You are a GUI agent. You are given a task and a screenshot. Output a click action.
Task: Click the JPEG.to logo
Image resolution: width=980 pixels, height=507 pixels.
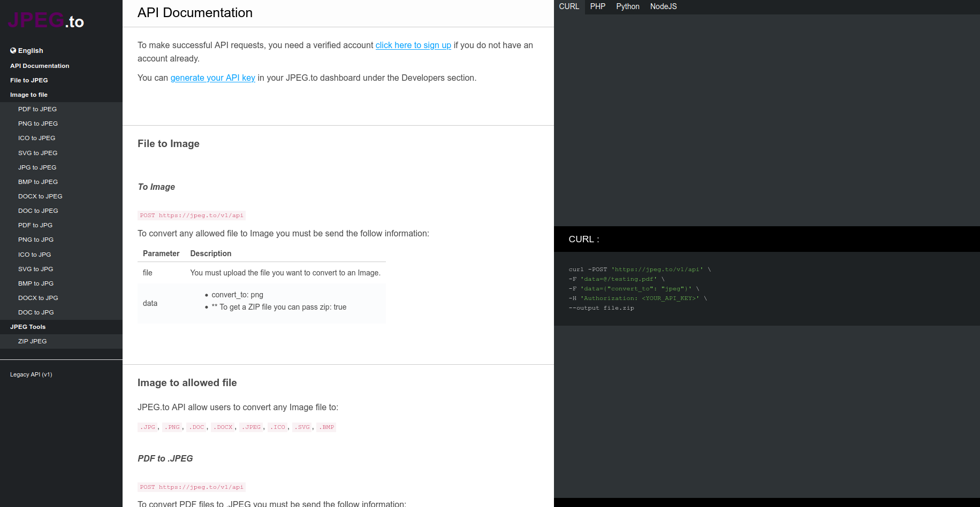click(46, 21)
